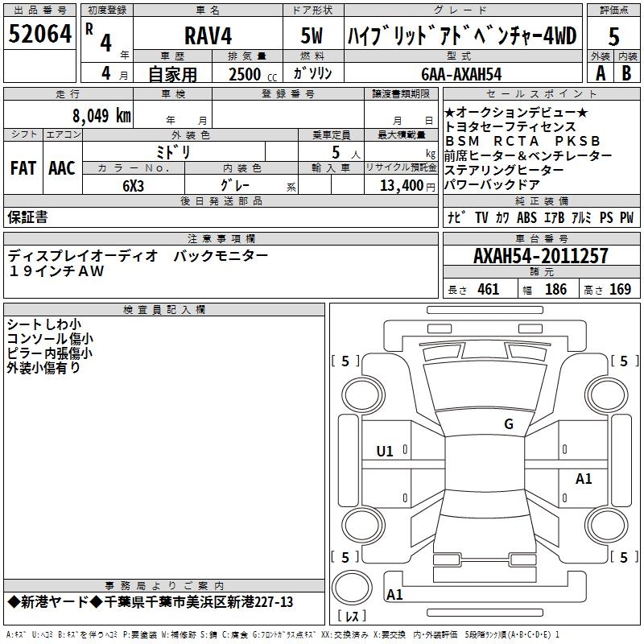Click door type 5W
The width and height of the screenshot is (644, 644).
pos(312,35)
